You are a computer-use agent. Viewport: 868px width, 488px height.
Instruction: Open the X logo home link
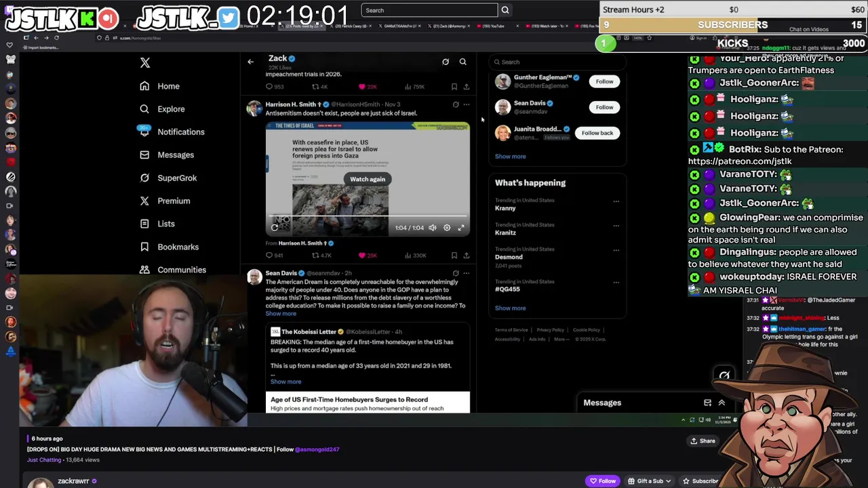[x=144, y=62]
